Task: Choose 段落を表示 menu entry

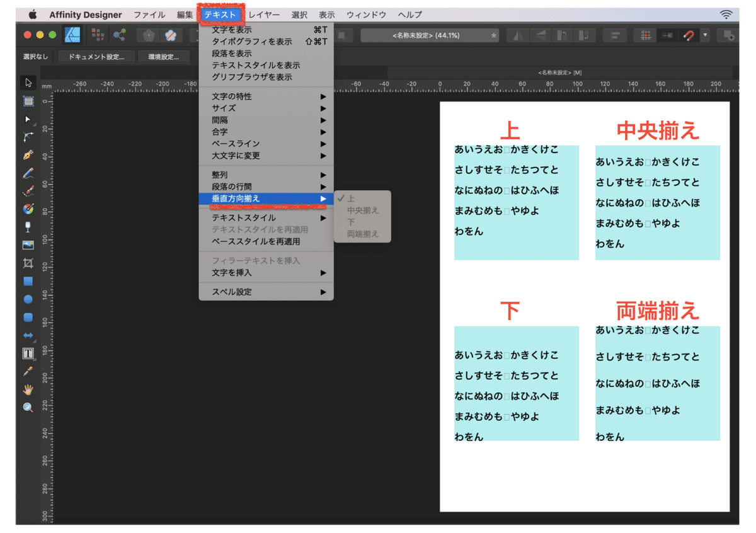Action: coord(266,54)
